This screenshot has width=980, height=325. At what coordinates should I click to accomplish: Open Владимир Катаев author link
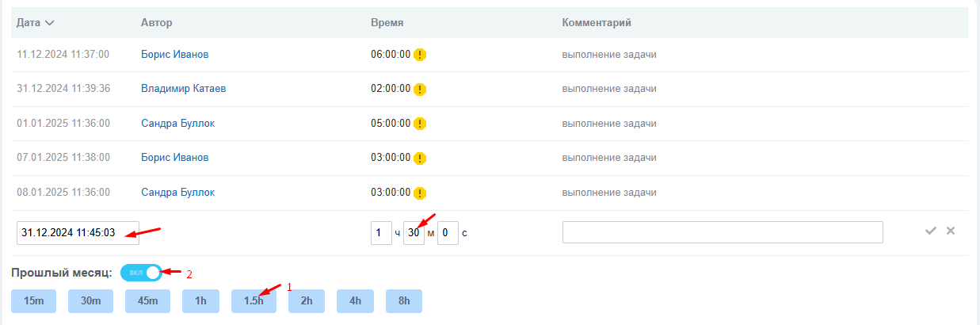tap(183, 89)
